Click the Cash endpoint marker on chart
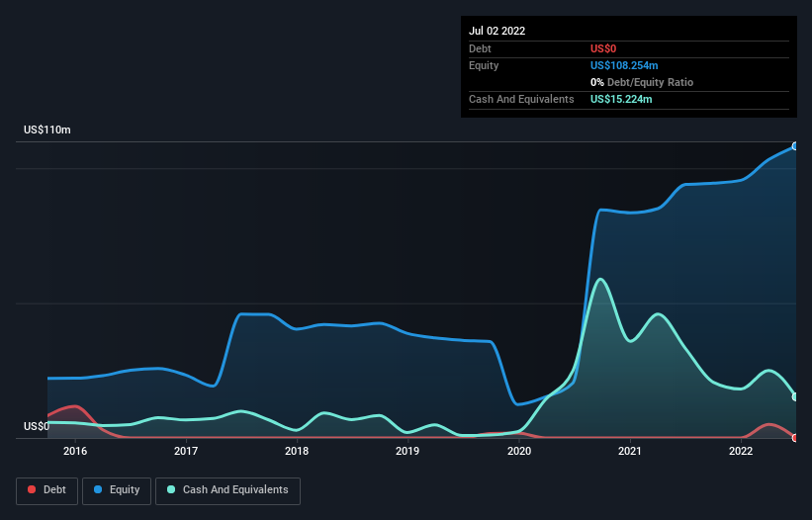The height and width of the screenshot is (520, 812). tap(795, 396)
